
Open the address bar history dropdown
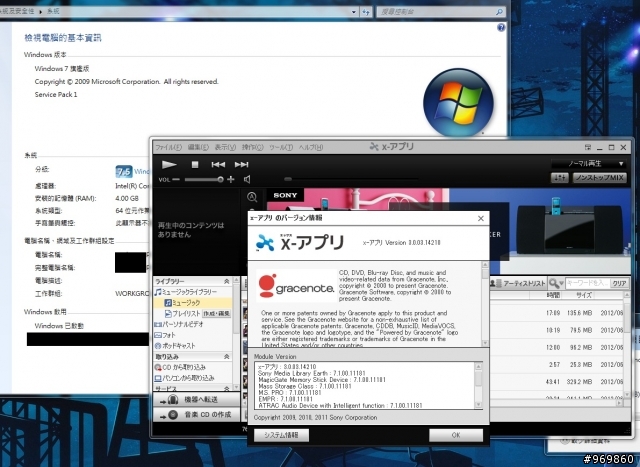coord(353,12)
